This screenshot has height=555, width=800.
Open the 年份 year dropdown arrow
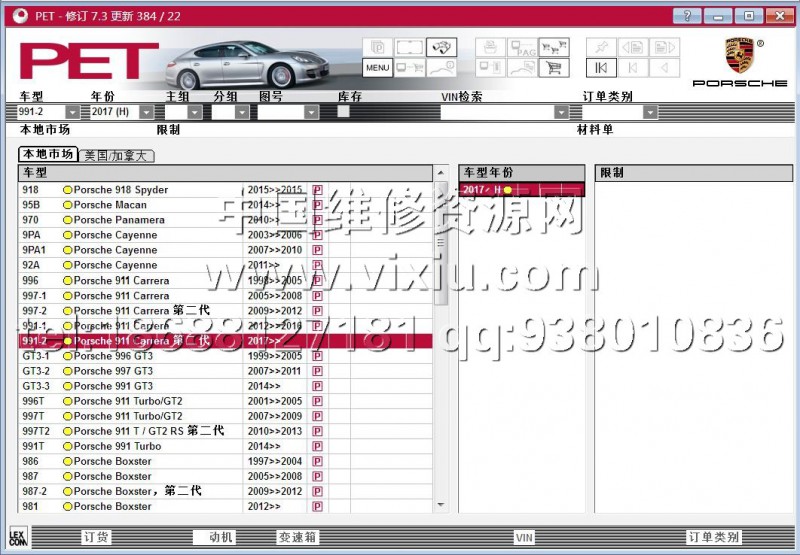[146, 112]
